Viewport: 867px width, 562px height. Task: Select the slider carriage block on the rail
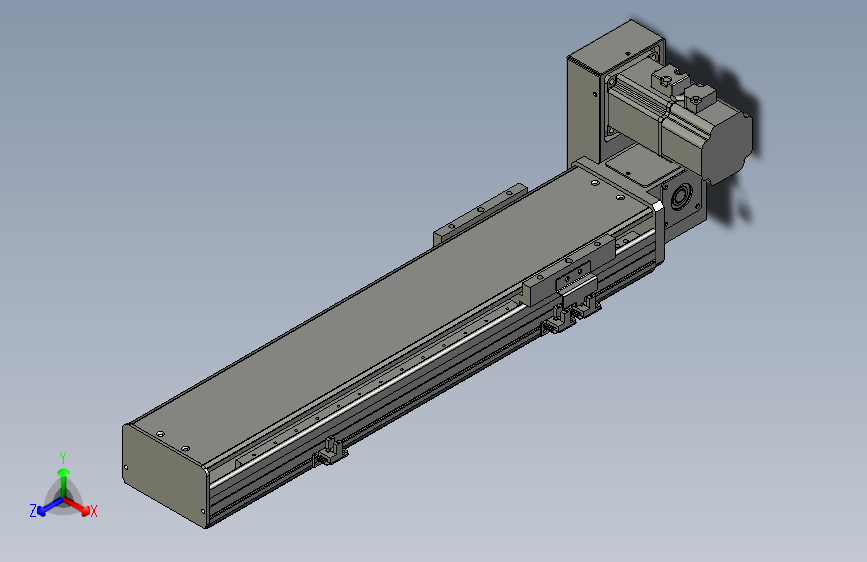click(x=570, y=271)
